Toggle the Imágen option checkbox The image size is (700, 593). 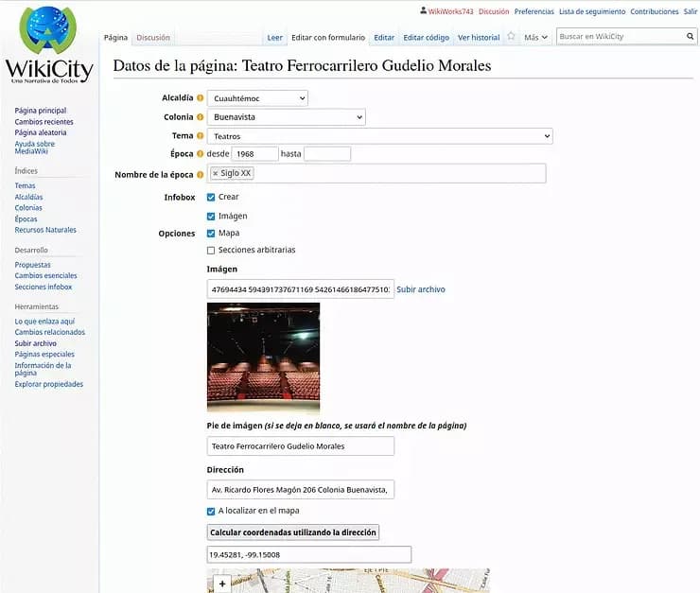pos(211,217)
